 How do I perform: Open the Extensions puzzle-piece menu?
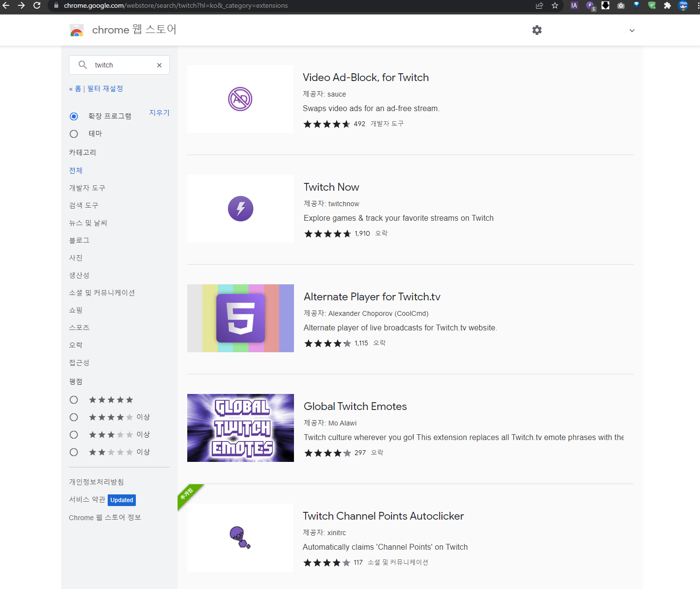click(x=667, y=5)
